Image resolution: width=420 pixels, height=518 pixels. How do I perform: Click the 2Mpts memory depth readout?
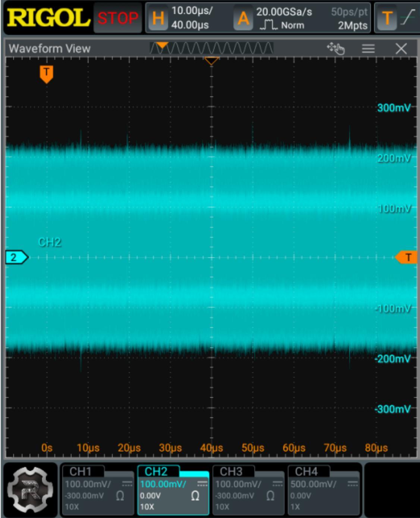(353, 26)
